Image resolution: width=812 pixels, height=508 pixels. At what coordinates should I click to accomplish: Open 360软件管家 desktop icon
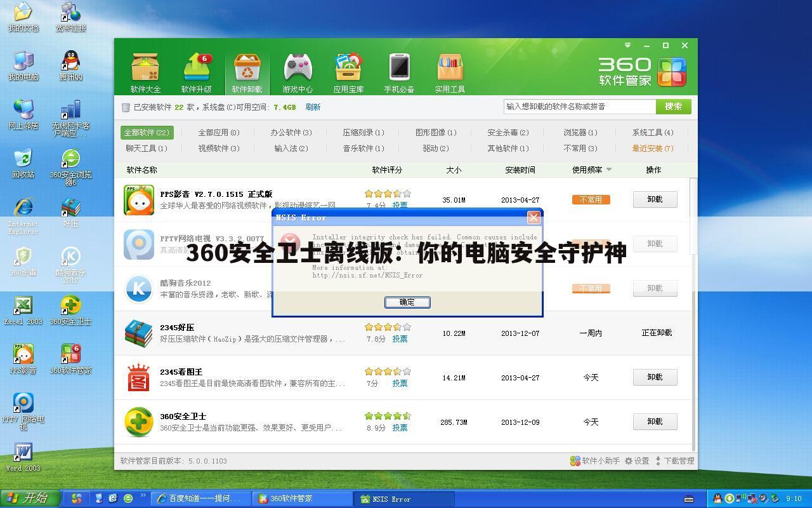click(71, 359)
